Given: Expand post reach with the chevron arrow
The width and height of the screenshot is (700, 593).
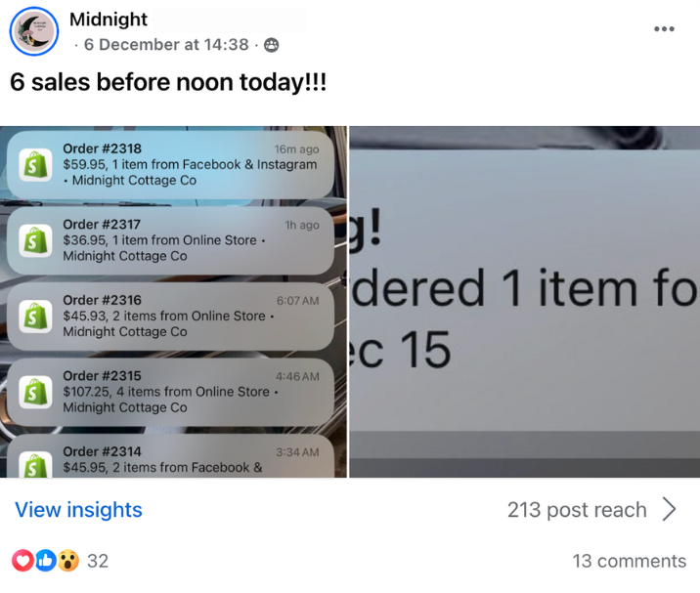Looking at the screenshot, I should 669,509.
